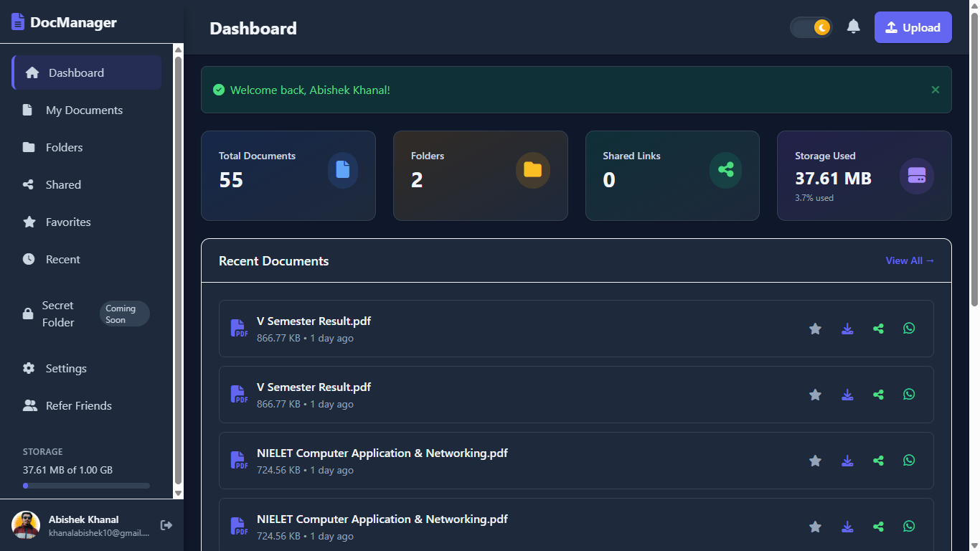The image size is (980, 551).
Task: Open My Documents in sidebar
Action: (84, 110)
